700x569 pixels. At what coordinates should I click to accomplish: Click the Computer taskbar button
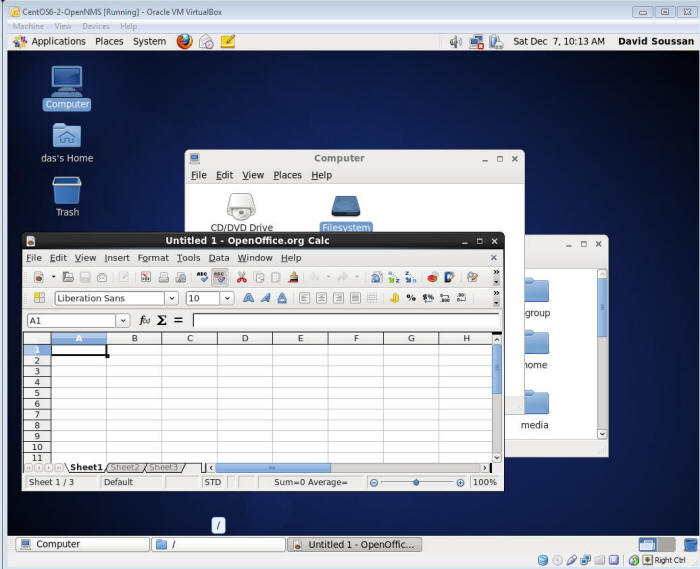(x=83, y=544)
